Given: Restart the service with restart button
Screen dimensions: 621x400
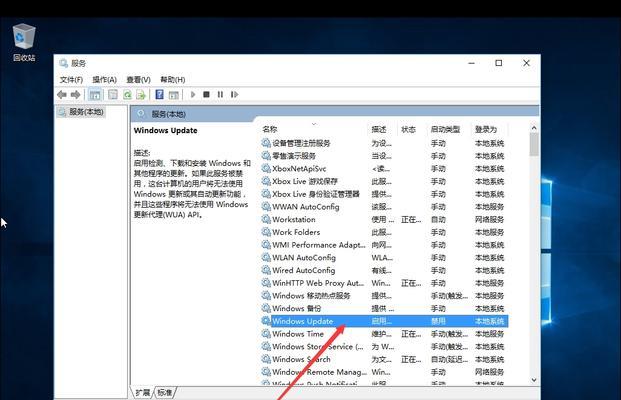Looking at the screenshot, I should pos(234,95).
